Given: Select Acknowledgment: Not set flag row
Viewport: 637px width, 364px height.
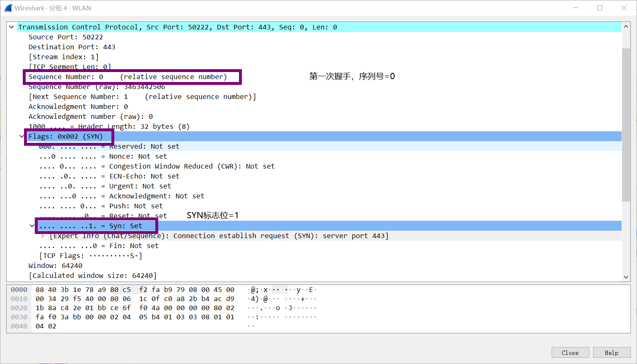Looking at the screenshot, I should click(121, 196).
